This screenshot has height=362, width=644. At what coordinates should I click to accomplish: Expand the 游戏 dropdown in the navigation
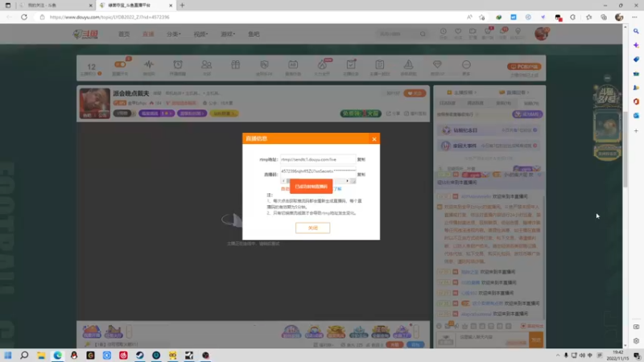click(228, 34)
